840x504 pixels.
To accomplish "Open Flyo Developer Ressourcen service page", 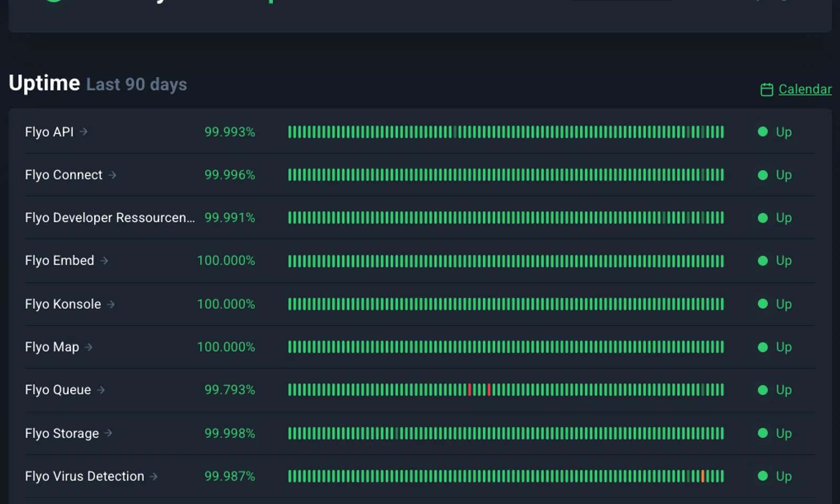I will 110,218.
